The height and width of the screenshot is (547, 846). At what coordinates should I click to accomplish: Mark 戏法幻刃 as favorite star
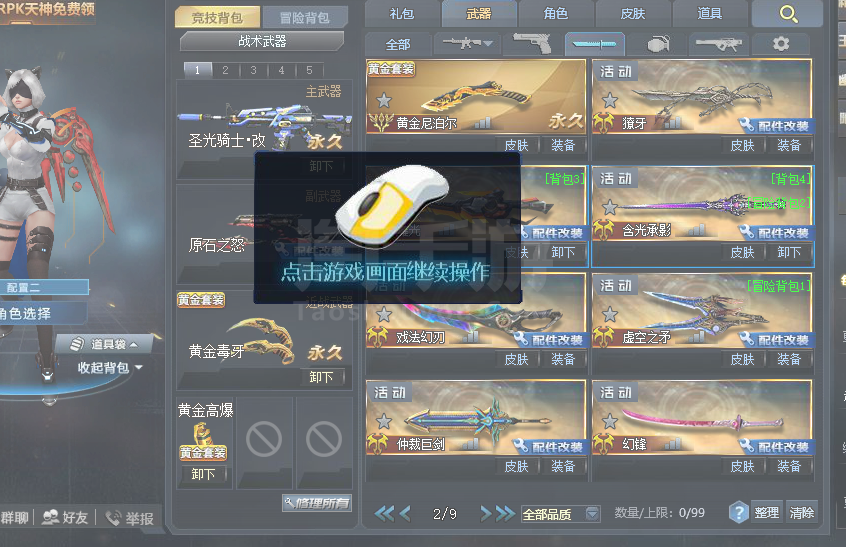tap(384, 314)
